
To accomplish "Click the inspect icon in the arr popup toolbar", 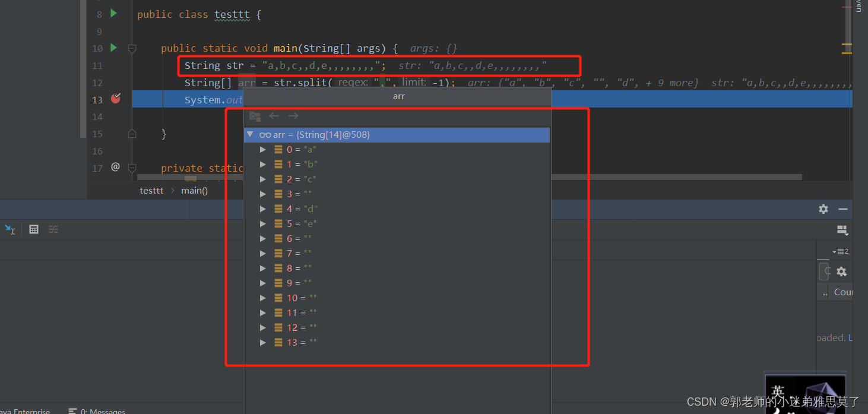I will coord(255,116).
